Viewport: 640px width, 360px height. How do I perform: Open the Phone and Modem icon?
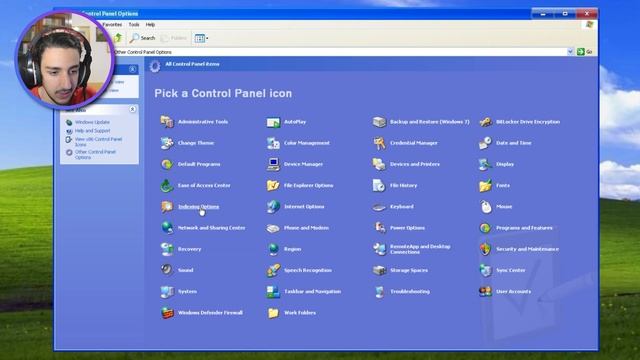coord(273,228)
